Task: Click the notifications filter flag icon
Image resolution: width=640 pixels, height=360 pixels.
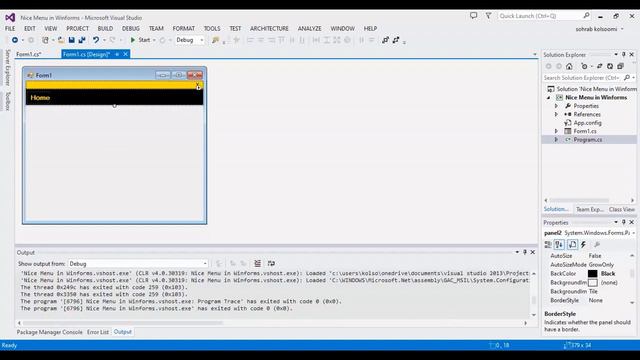Action: coord(488,16)
